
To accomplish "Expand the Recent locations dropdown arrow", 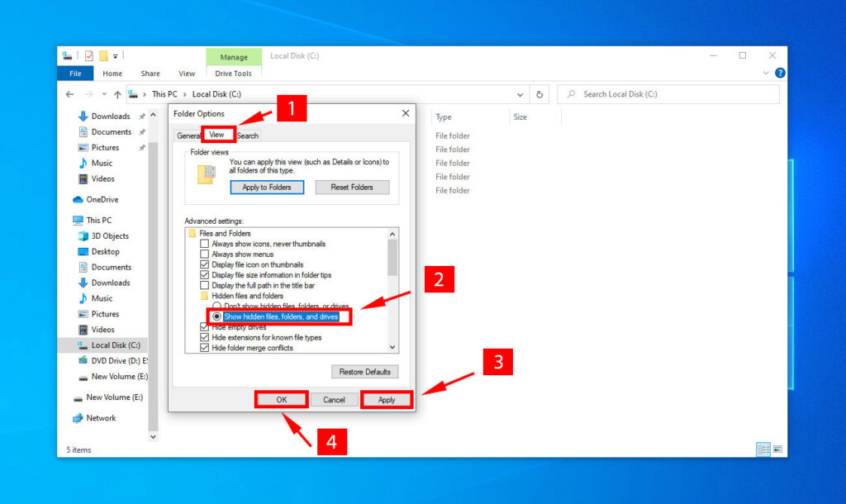I will [104, 94].
